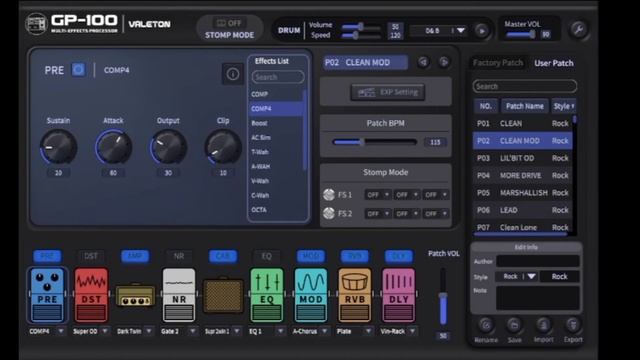Viewport: 640px width, 360px height.
Task: Select patch P03 LIL'BIT OD
Action: [x=522, y=158]
